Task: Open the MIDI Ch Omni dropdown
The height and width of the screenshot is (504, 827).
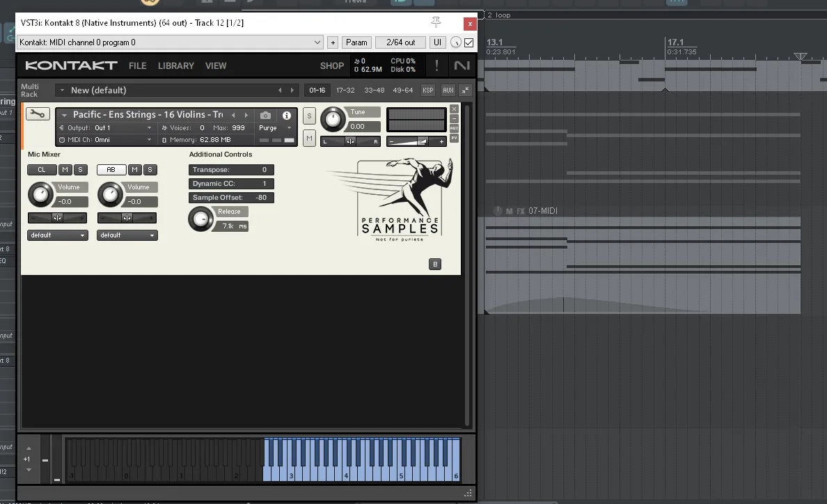Action: pos(106,140)
